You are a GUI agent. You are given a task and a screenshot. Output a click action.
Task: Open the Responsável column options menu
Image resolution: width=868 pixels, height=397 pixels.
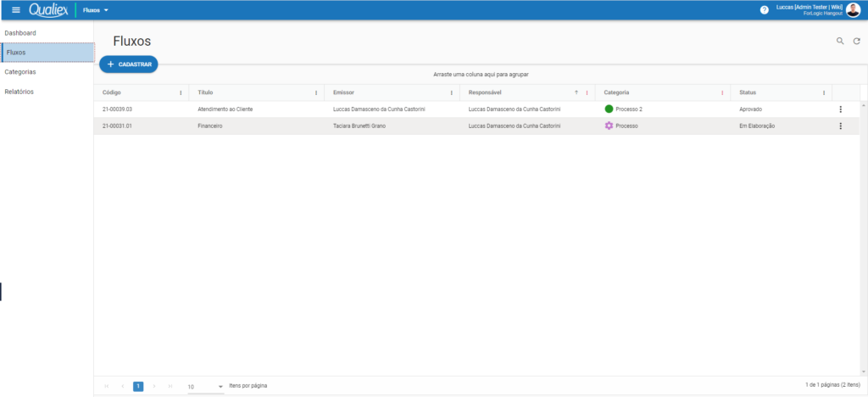587,93
